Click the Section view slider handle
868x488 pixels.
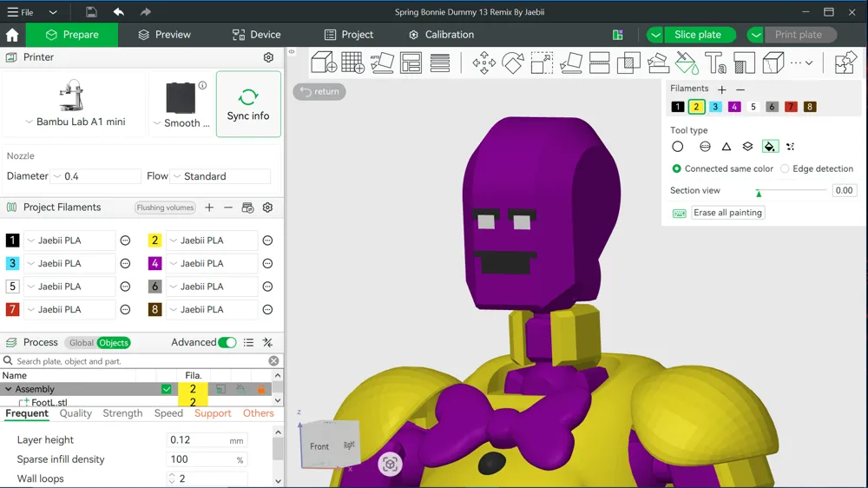(759, 193)
